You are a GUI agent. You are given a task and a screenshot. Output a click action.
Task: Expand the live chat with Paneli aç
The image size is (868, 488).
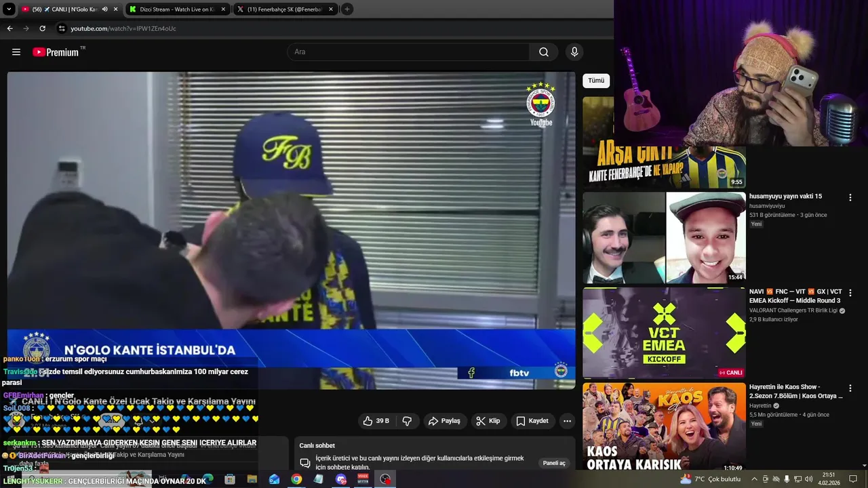point(554,463)
